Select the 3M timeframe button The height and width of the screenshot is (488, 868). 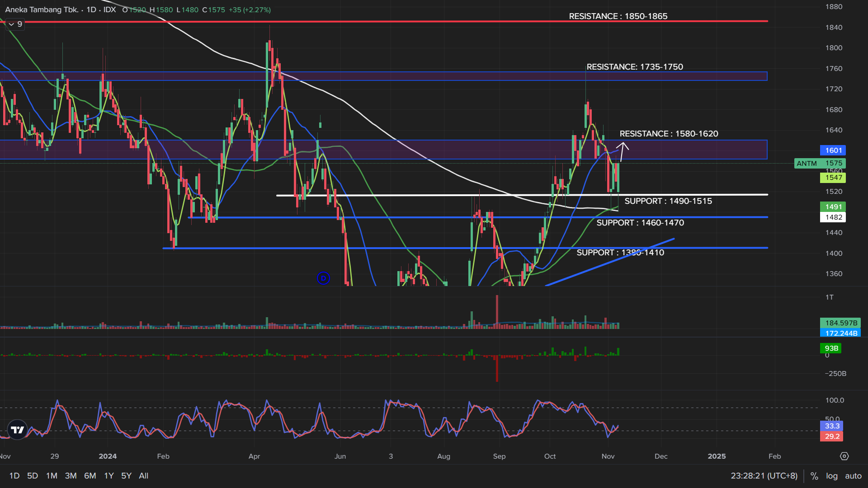pos(71,476)
